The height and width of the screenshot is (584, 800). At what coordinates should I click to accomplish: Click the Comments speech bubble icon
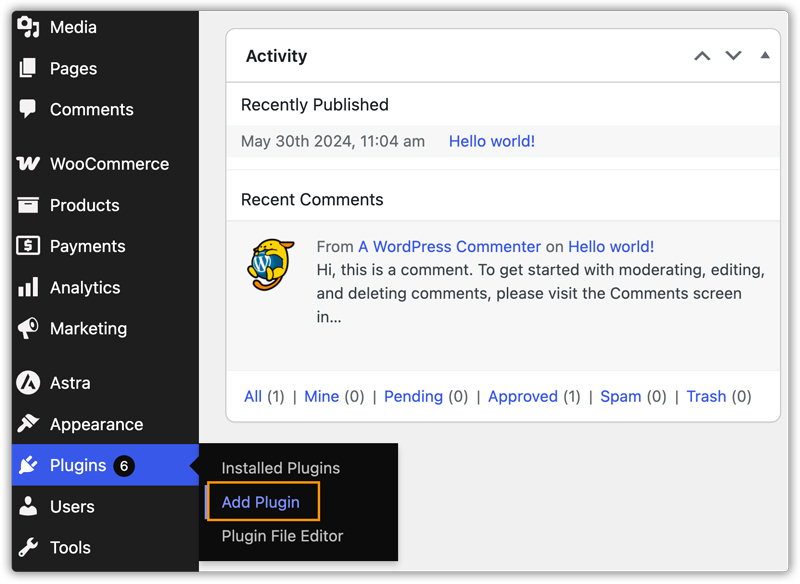pyautogui.click(x=28, y=109)
